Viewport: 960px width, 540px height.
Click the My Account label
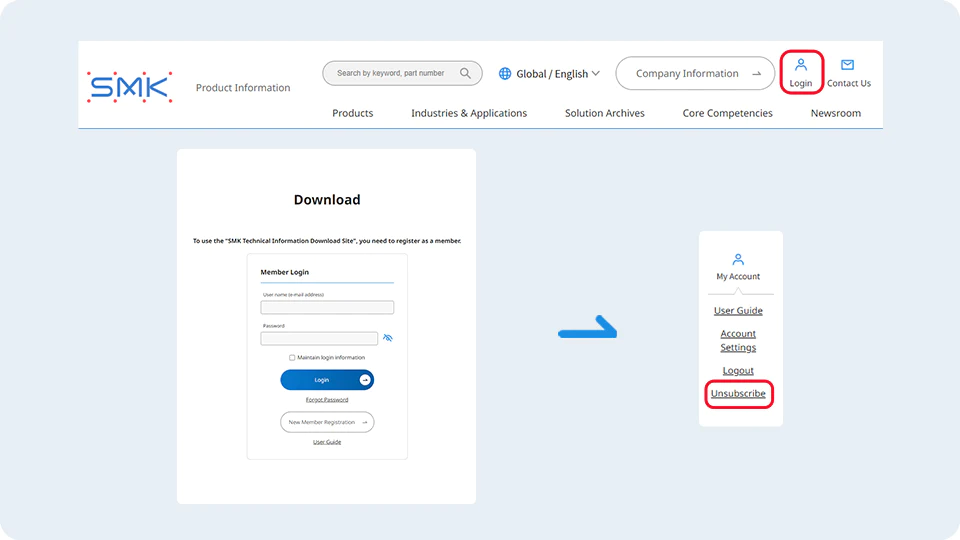738,277
